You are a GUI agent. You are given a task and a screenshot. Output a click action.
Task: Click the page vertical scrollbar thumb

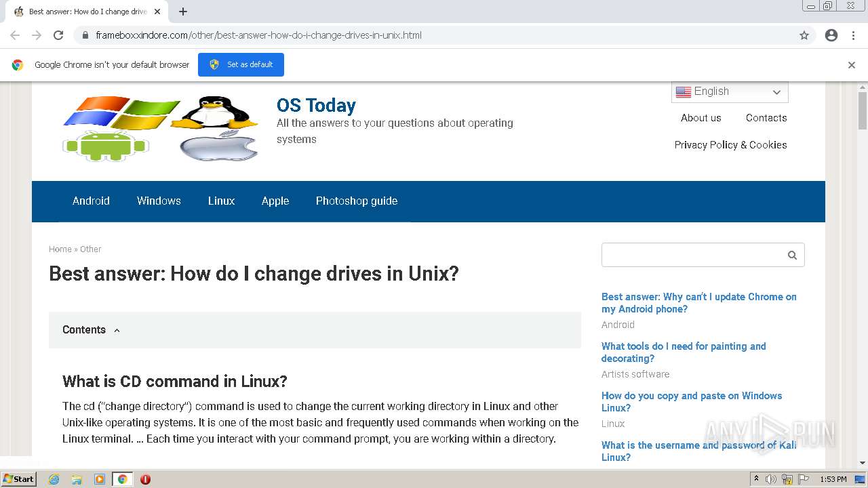[863, 110]
